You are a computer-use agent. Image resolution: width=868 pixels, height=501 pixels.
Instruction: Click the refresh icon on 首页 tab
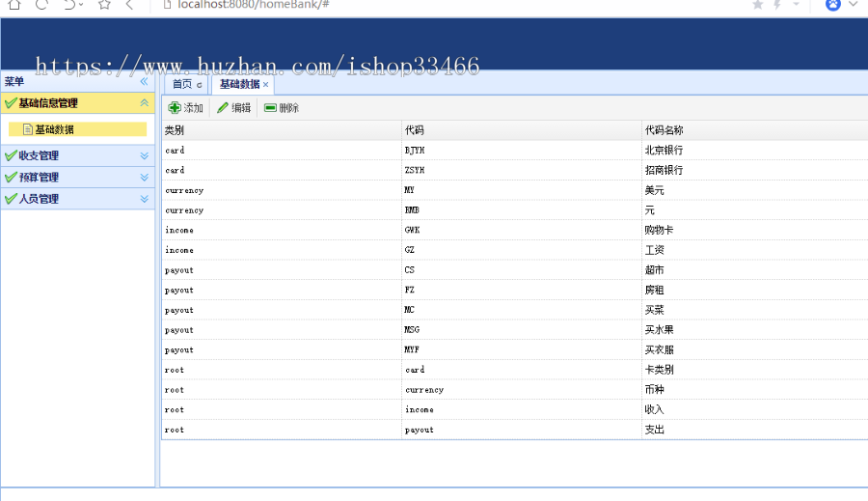click(200, 85)
